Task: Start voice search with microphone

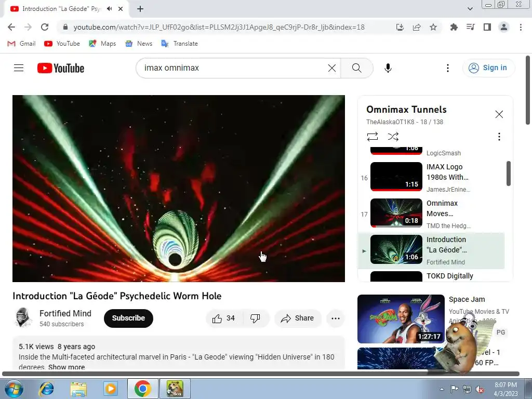Action: (388, 68)
